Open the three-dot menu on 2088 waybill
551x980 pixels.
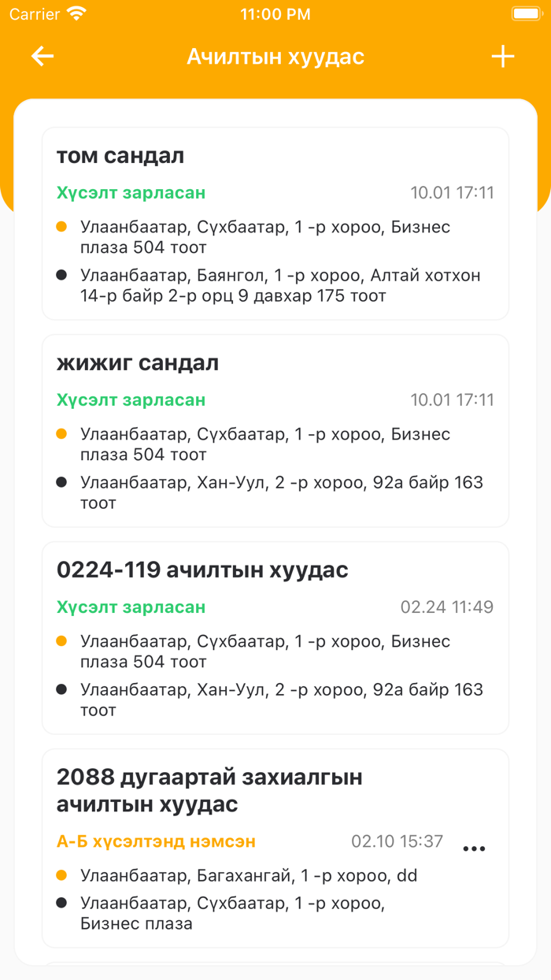coord(474,848)
